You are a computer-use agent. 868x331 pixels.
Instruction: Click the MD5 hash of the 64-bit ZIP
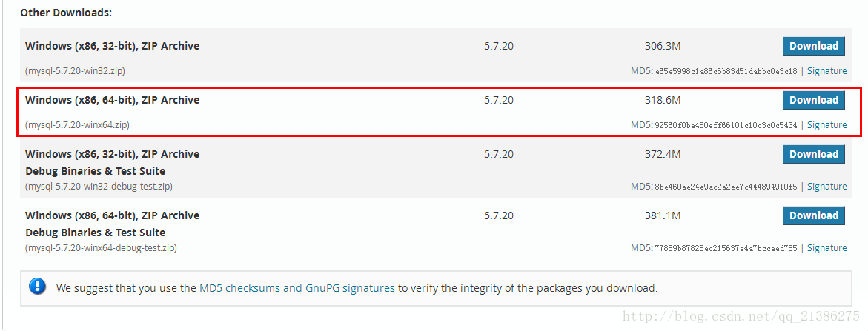726,125
